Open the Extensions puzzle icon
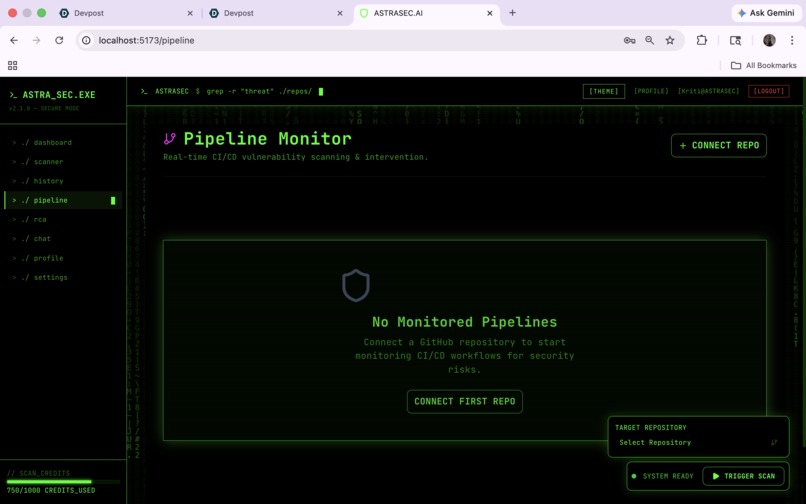The height and width of the screenshot is (504, 806). click(x=702, y=40)
